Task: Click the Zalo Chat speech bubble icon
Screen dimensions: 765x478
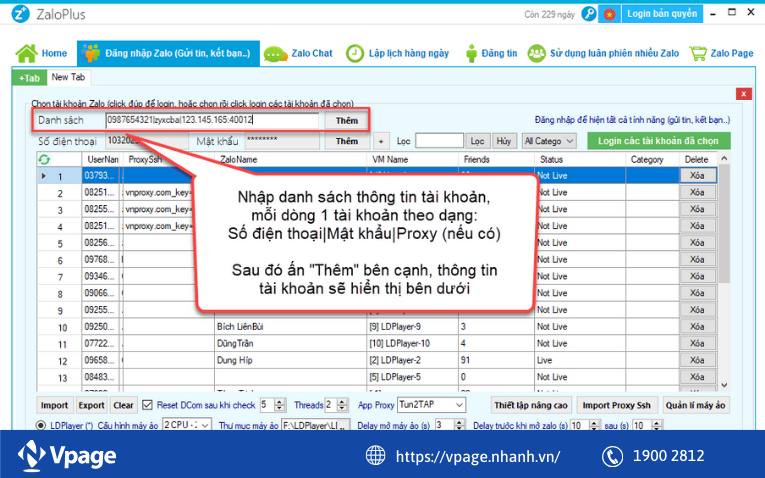Action: click(275, 54)
